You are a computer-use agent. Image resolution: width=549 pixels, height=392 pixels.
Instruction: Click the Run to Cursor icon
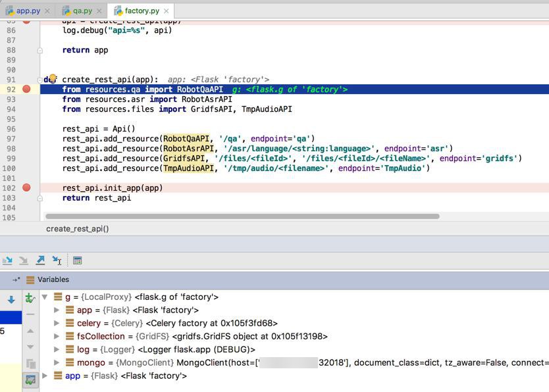click(x=57, y=260)
